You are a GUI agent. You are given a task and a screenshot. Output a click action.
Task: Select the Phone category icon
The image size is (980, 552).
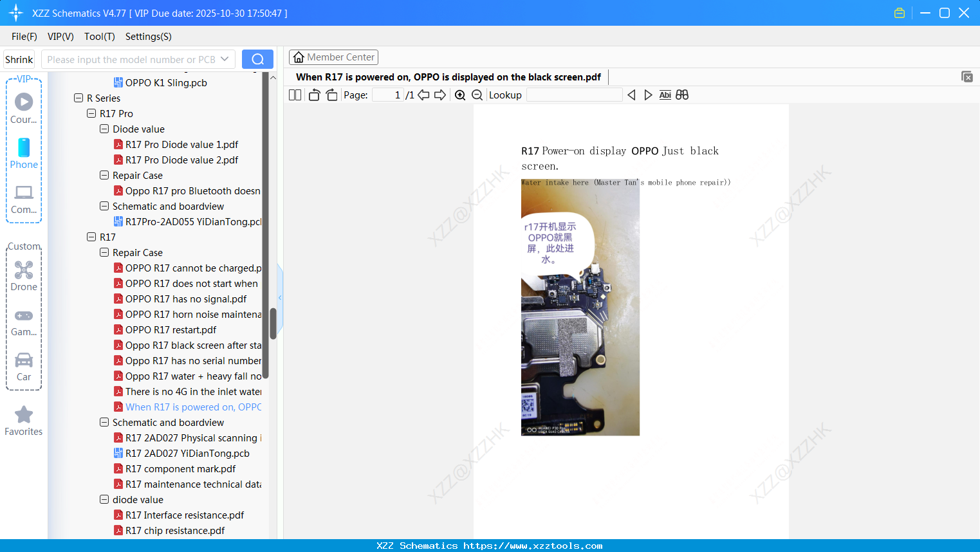[x=24, y=153]
